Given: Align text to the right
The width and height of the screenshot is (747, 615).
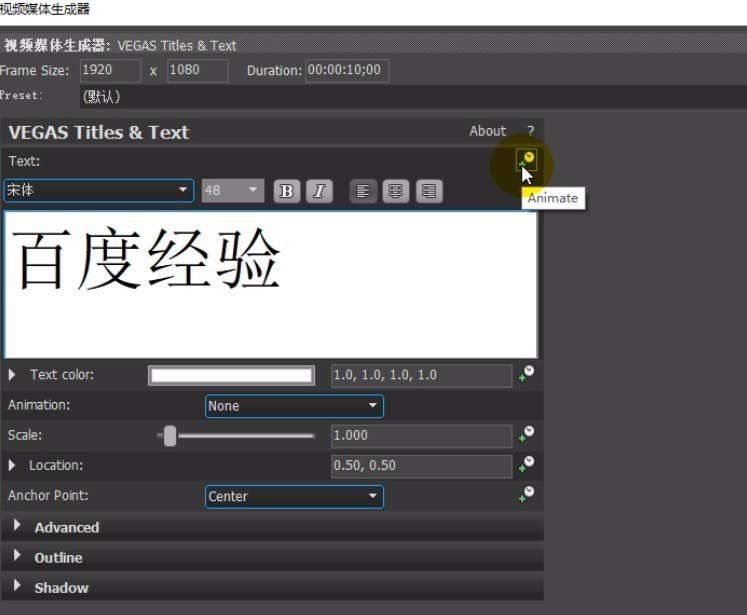Looking at the screenshot, I should 429,191.
